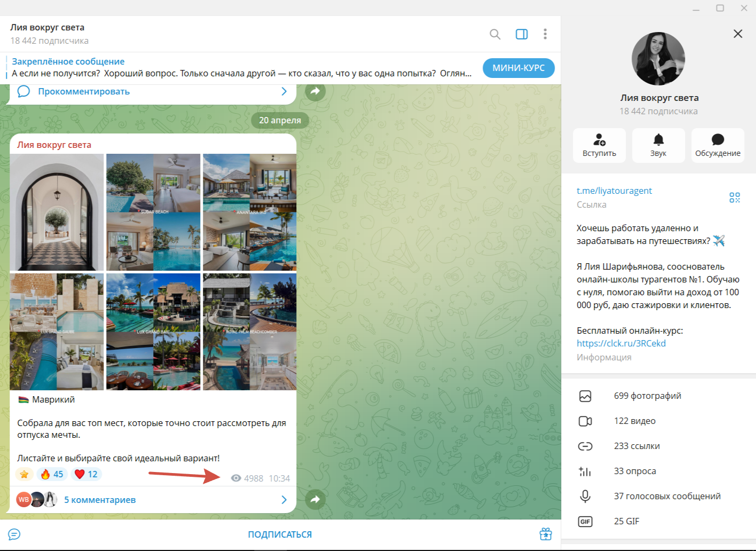Toggle the Звук notification bell
Image resolution: width=756 pixels, height=551 pixels.
pos(658,145)
